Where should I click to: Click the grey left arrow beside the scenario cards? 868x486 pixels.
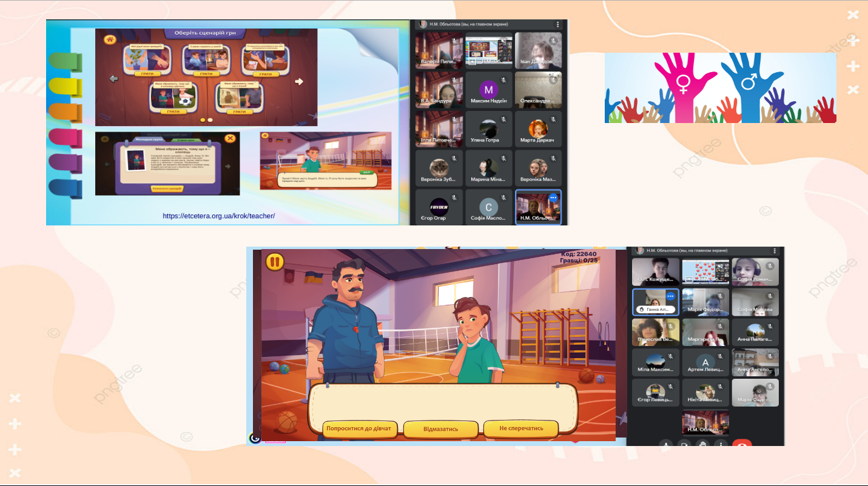[x=113, y=79]
